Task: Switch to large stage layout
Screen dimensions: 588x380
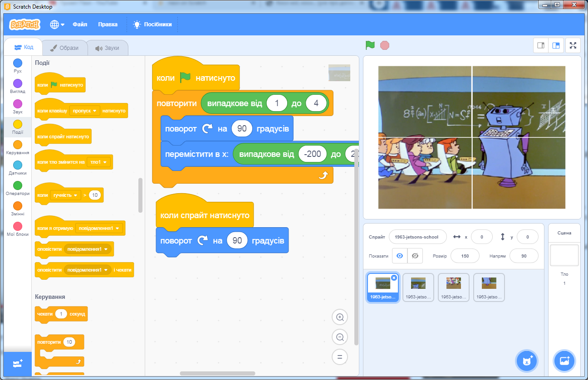Action: coord(555,45)
